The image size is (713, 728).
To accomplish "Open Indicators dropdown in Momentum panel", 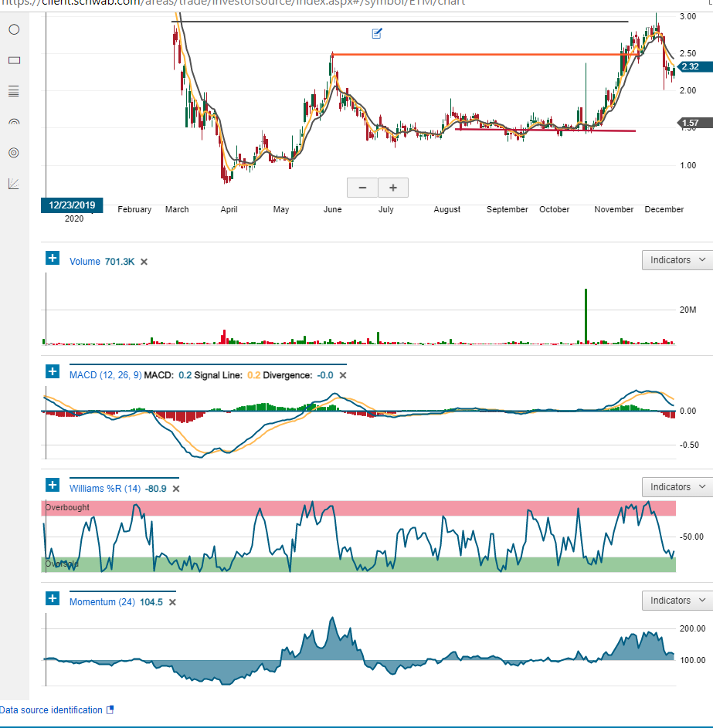I will tap(677, 600).
